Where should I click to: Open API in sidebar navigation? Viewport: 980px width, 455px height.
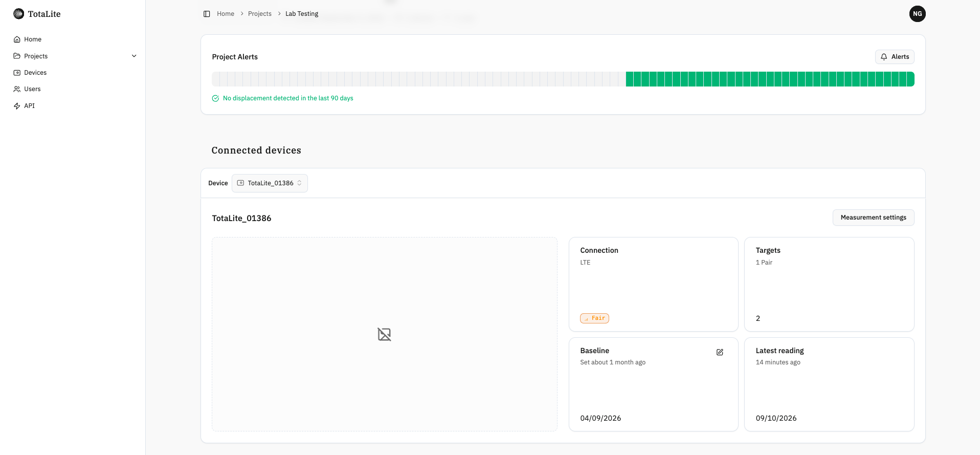(30, 106)
